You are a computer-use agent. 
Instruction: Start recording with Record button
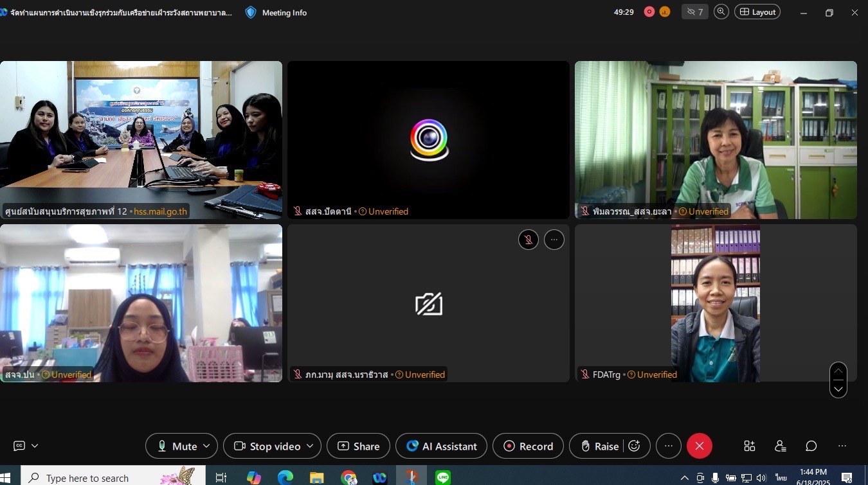pyautogui.click(x=528, y=446)
